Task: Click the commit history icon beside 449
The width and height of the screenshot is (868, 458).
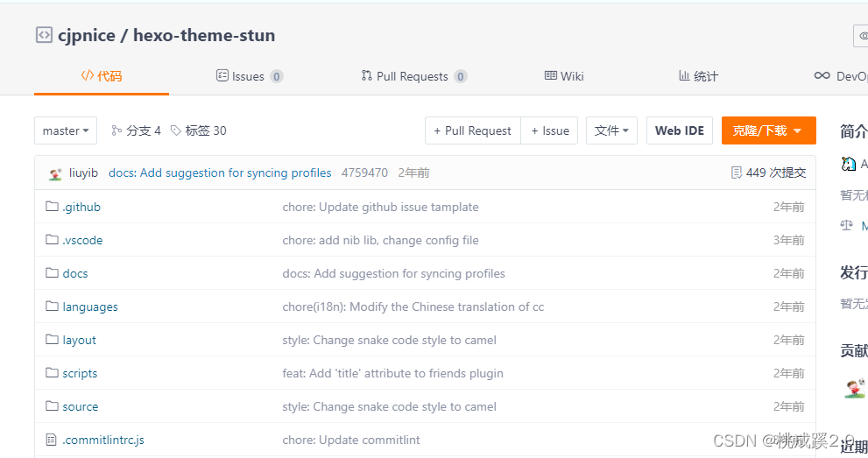Action: (737, 173)
